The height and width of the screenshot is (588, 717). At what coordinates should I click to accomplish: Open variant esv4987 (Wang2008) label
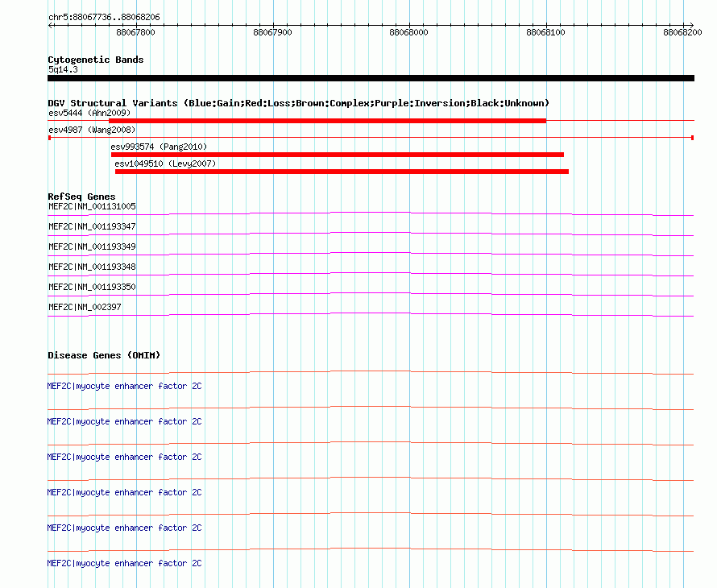click(92, 130)
